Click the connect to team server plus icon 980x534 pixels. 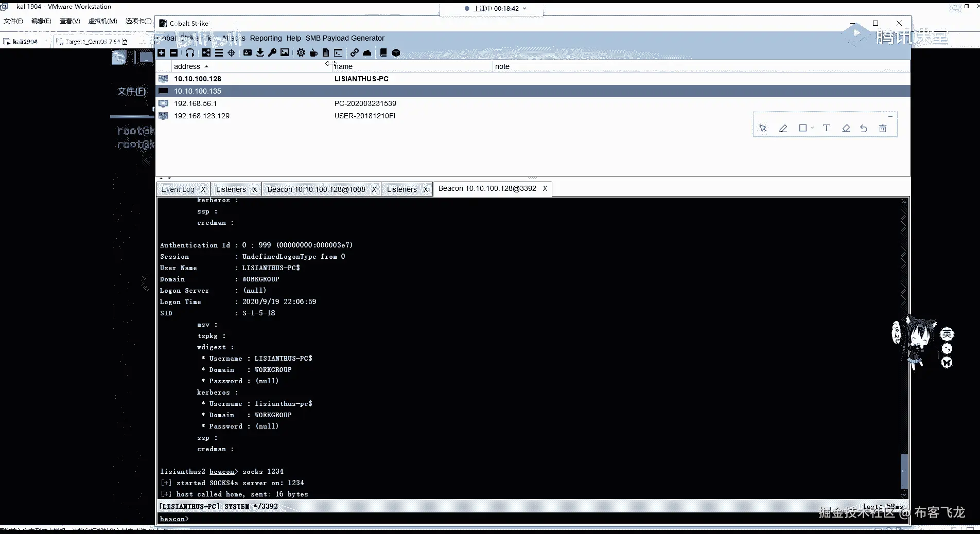coord(162,52)
